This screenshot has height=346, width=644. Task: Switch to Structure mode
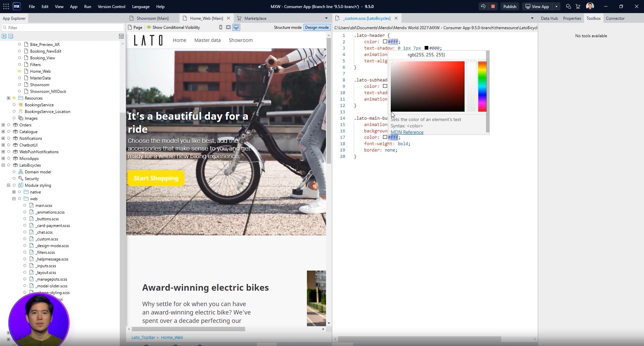tap(287, 27)
